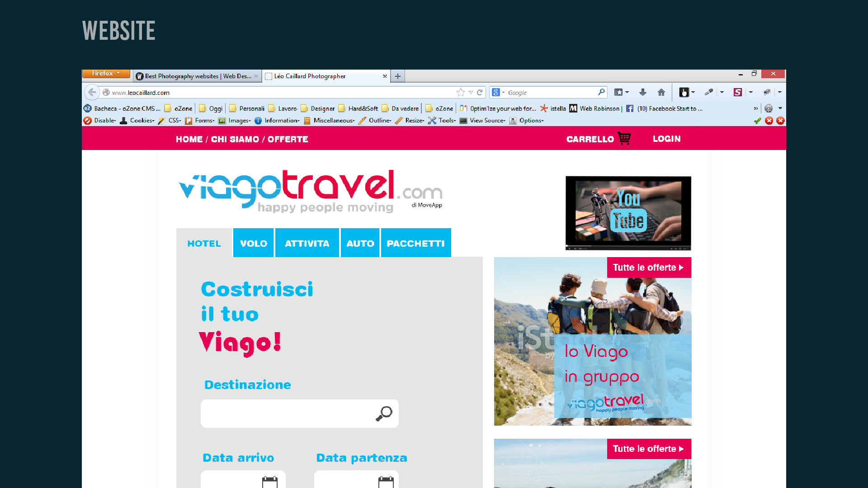Go to HOME in site navigation
This screenshot has height=488, width=868.
189,139
